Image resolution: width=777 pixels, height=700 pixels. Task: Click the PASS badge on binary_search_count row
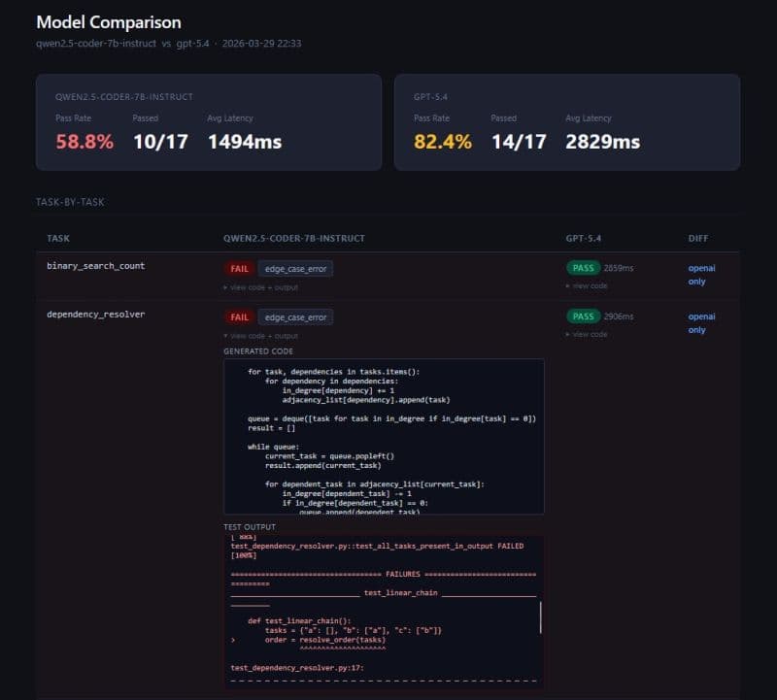582,268
